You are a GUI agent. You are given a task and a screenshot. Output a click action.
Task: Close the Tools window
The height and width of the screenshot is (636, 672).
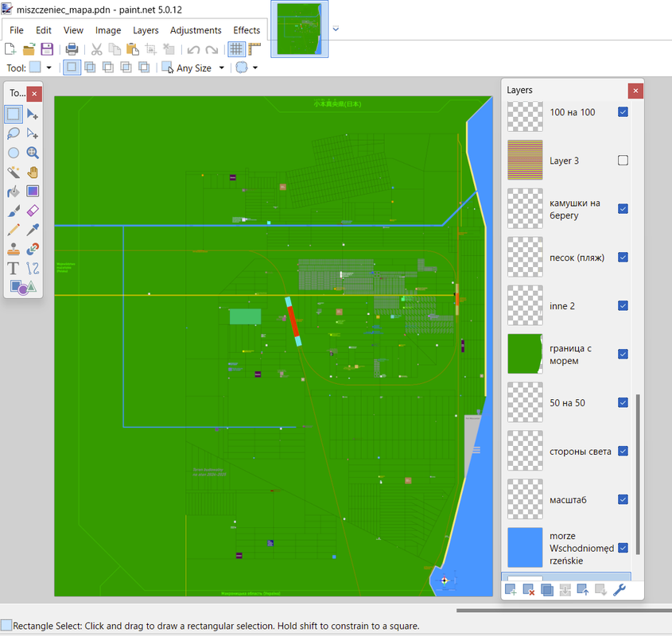pyautogui.click(x=34, y=94)
